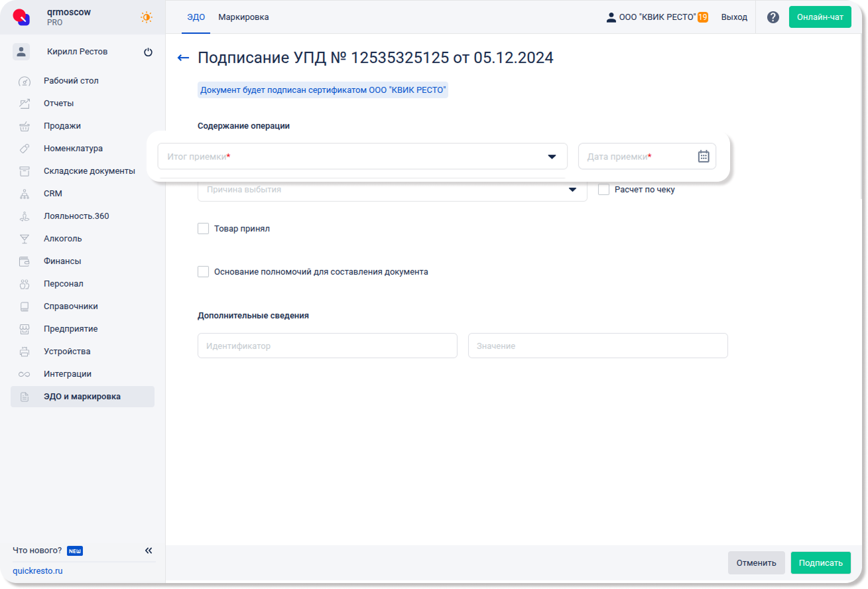868x589 pixels.
Task: Open the calendar icon in Дата приемки
Action: (x=704, y=157)
